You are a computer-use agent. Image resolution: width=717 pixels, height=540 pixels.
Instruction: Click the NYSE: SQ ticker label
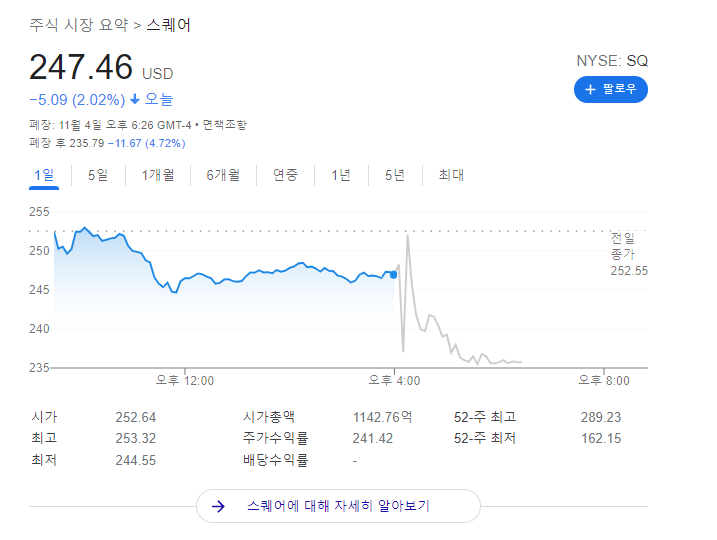(x=612, y=61)
